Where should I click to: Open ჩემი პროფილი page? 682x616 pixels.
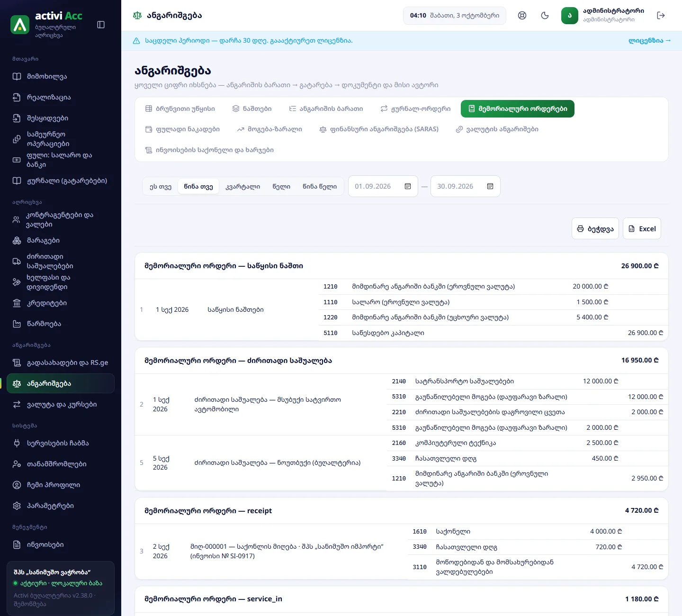61,485
